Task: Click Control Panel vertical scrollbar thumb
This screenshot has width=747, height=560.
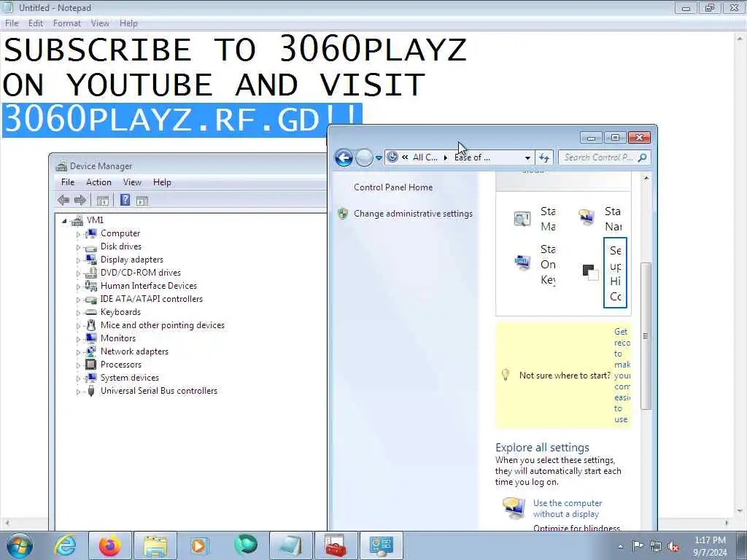Action: coord(646,335)
